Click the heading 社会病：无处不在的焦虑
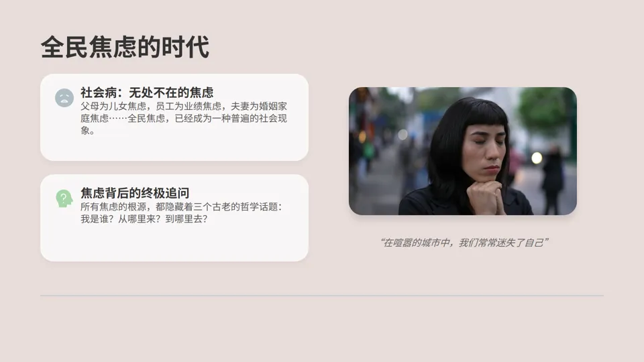The height and width of the screenshot is (362, 644). coord(147,93)
